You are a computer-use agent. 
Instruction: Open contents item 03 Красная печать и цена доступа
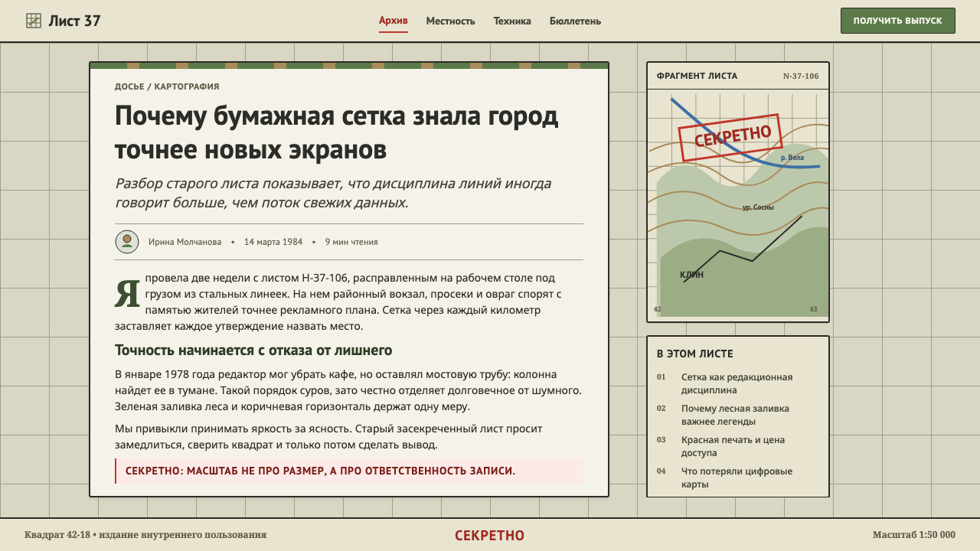tap(738, 446)
